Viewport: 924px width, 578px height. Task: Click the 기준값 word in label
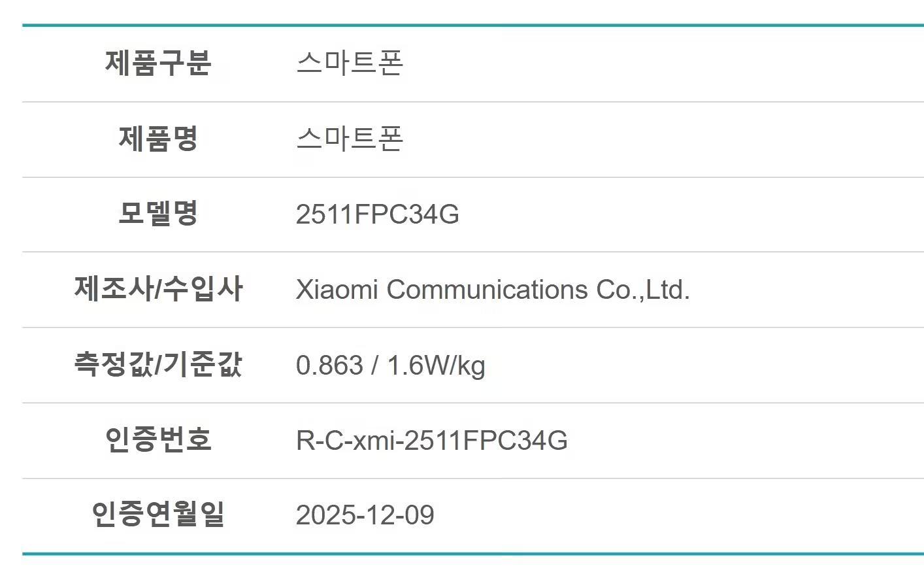click(x=203, y=364)
